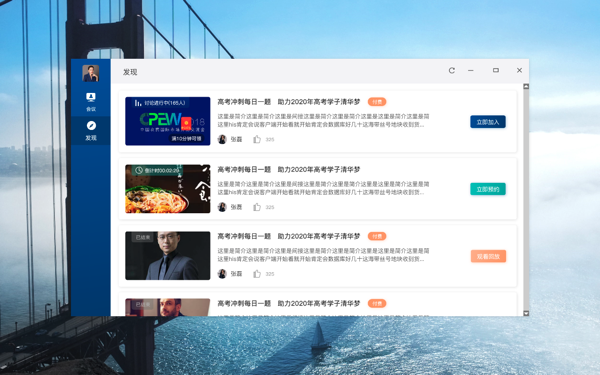Switch to the 会议 meeting tab
600x375 pixels.
tap(91, 102)
